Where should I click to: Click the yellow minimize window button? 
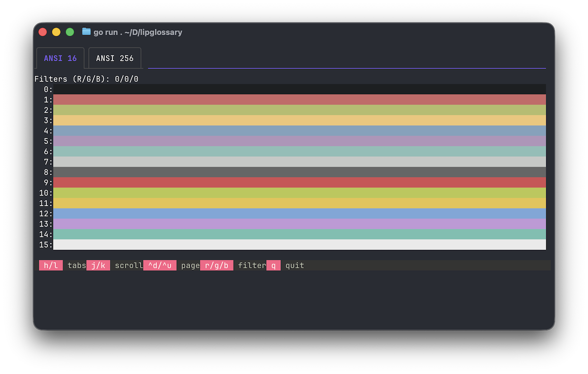pyautogui.click(x=56, y=32)
